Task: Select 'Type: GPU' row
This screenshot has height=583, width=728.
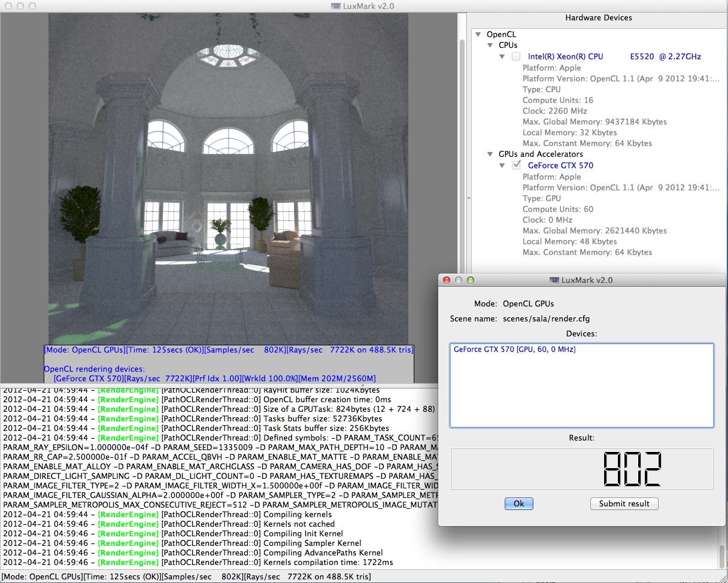Action: click(x=542, y=198)
